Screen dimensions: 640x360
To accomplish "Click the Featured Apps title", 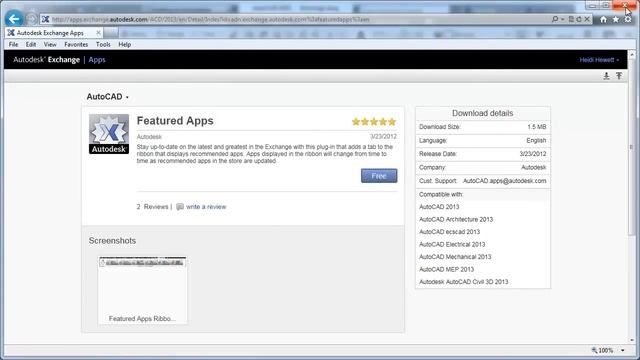I will pos(175,121).
